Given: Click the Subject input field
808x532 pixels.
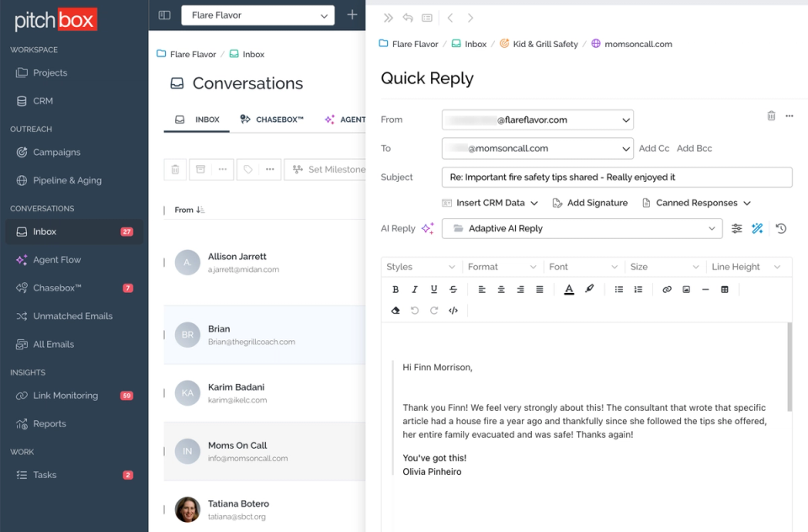Looking at the screenshot, I should click(617, 178).
